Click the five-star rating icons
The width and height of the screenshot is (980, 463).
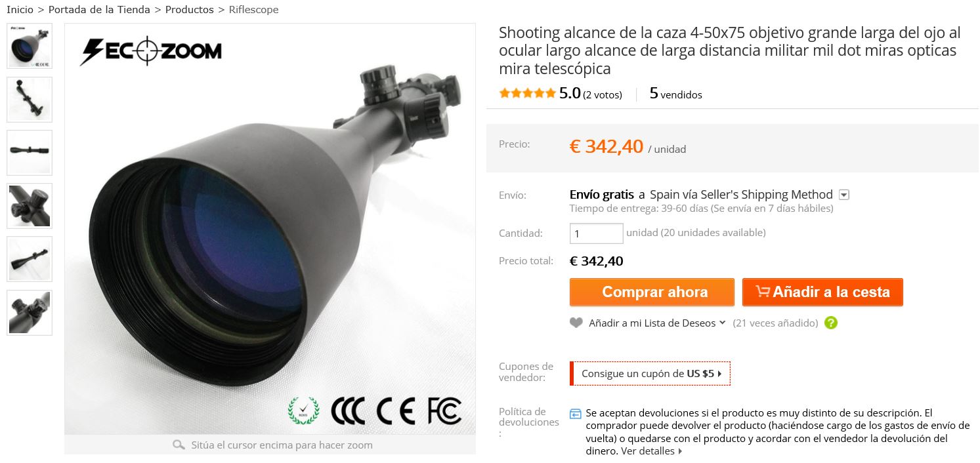pos(527,94)
